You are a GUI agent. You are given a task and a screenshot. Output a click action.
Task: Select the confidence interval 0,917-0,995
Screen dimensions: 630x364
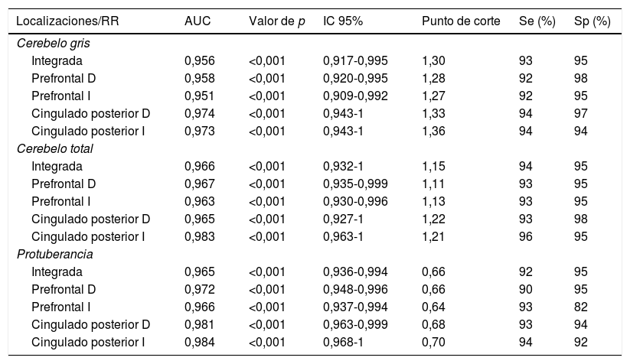[355, 60]
